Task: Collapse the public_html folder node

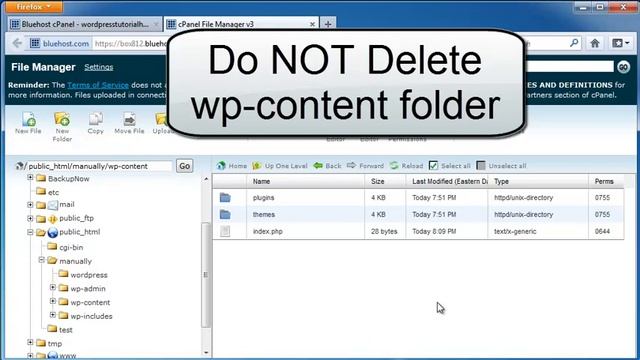Action: tap(30, 232)
